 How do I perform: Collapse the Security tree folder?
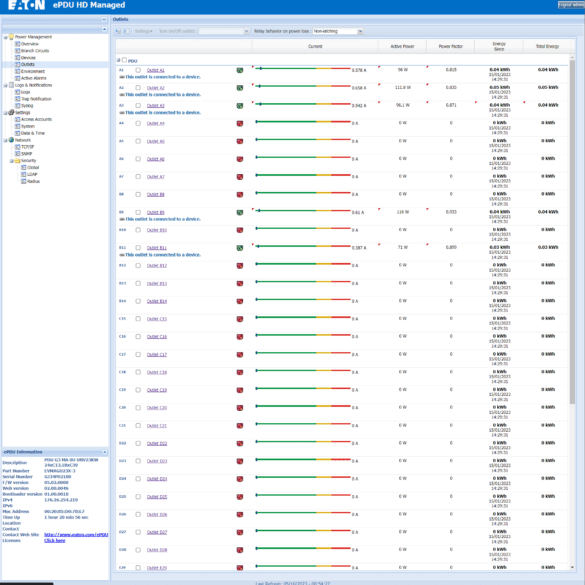pos(12,161)
